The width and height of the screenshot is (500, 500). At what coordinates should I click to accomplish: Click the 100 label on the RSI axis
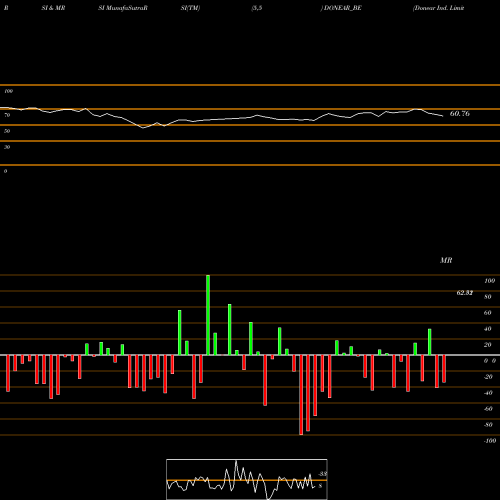click(8, 91)
